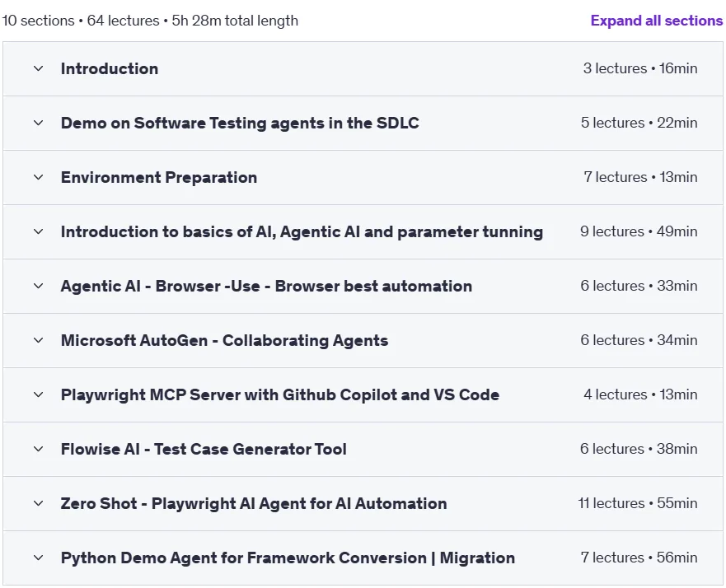Open Microsoft AutoGen - Collaborating Agents title
The height and width of the screenshot is (588, 726).
coord(225,340)
